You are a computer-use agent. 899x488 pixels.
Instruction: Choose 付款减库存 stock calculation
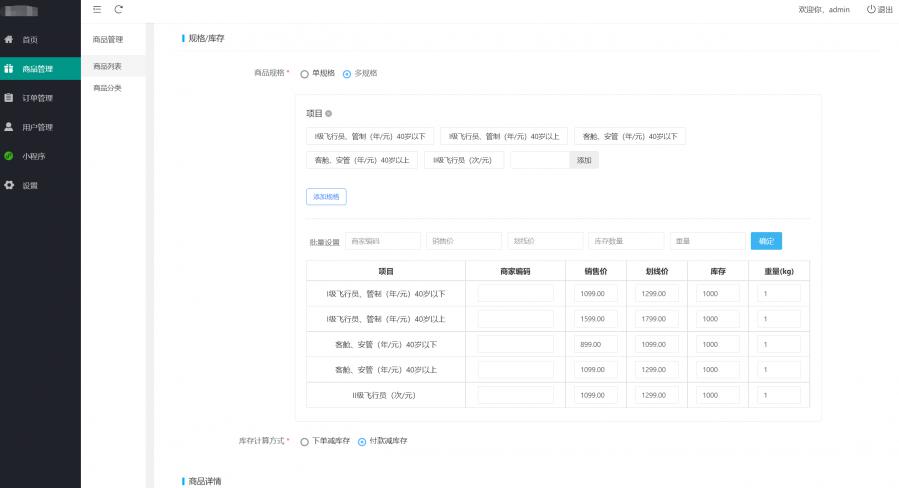[x=362, y=441]
